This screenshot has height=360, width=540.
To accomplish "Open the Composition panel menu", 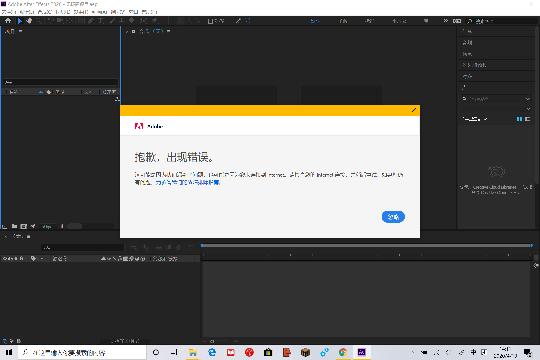I will click(x=169, y=31).
